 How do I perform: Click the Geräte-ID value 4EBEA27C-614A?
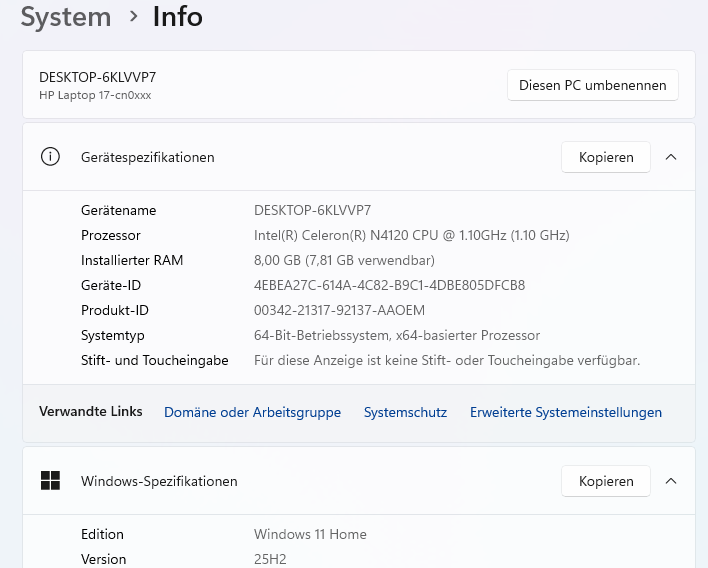[389, 285]
